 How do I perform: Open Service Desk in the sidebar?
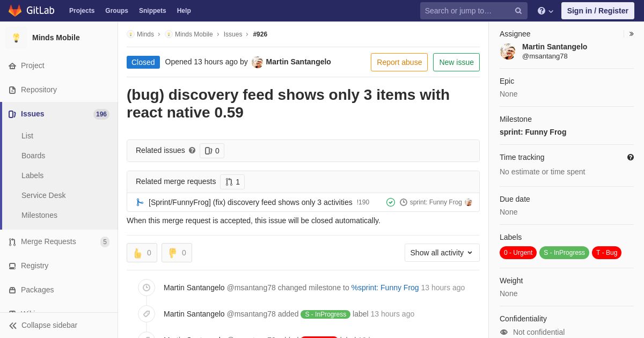[x=43, y=195]
